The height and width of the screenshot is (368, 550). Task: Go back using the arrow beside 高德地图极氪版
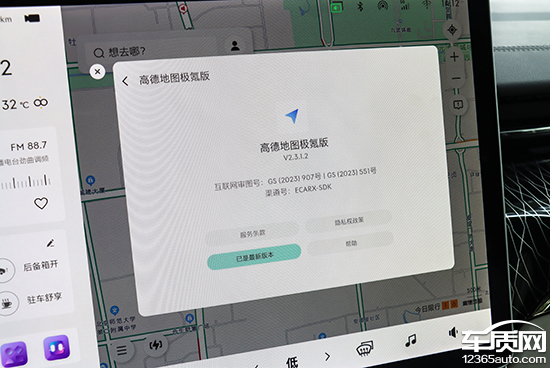(125, 81)
